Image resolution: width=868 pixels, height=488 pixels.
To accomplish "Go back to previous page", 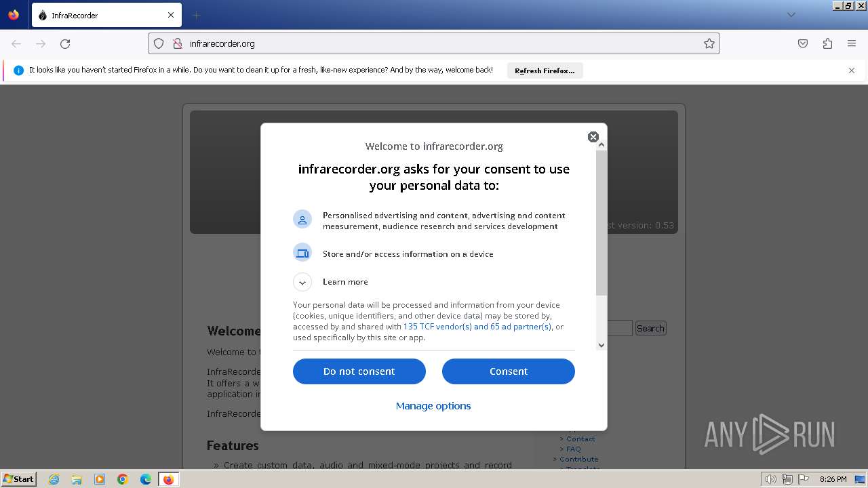I will click(x=16, y=43).
